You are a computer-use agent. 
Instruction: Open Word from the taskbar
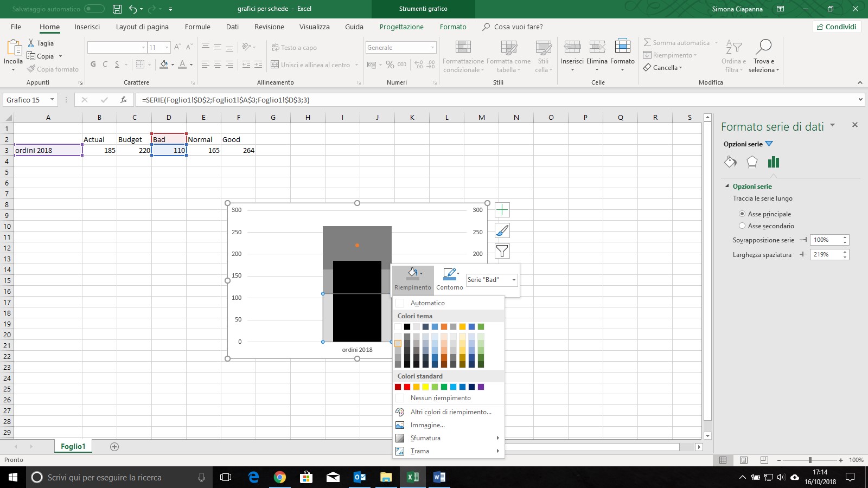(439, 477)
